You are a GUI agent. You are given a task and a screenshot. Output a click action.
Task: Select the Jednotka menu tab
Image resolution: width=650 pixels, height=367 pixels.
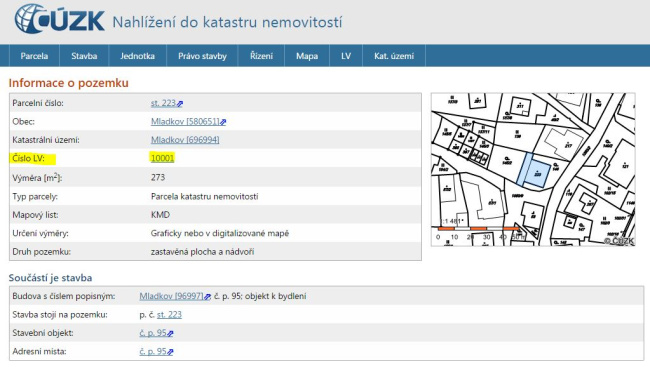(x=138, y=56)
